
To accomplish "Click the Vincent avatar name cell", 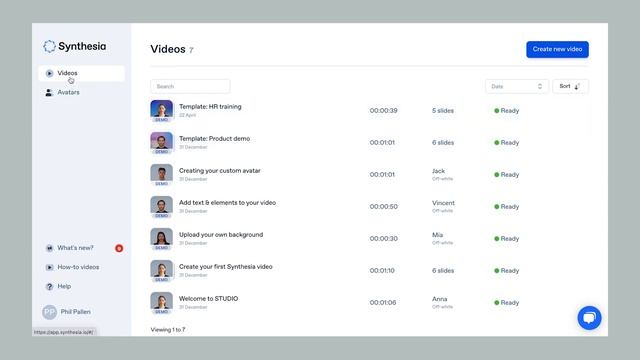I will click(x=443, y=203).
